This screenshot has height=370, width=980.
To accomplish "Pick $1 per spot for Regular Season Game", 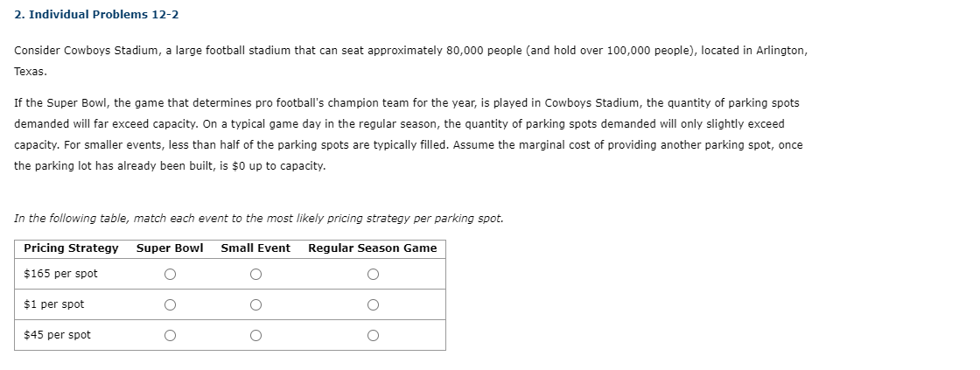I will 373,305.
